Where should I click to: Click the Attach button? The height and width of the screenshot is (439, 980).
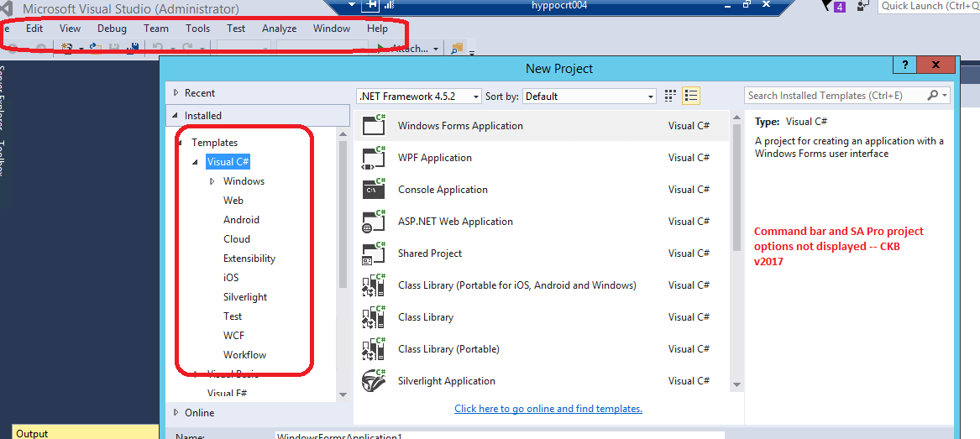409,49
